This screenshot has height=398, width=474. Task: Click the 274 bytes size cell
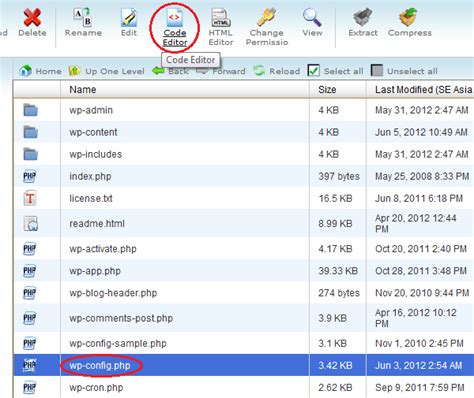tap(339, 293)
